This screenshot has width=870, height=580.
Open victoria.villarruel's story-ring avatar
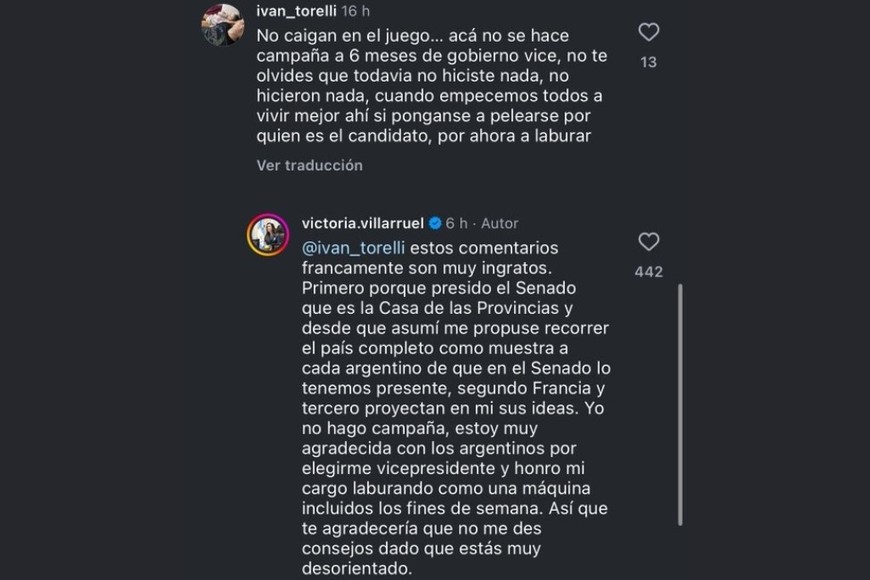tap(268, 236)
